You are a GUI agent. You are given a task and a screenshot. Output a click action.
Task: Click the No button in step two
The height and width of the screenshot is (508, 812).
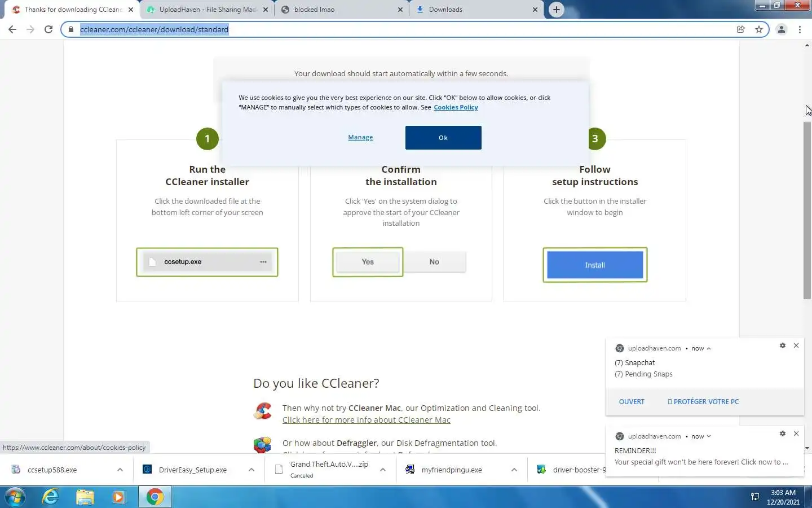pyautogui.click(x=434, y=262)
